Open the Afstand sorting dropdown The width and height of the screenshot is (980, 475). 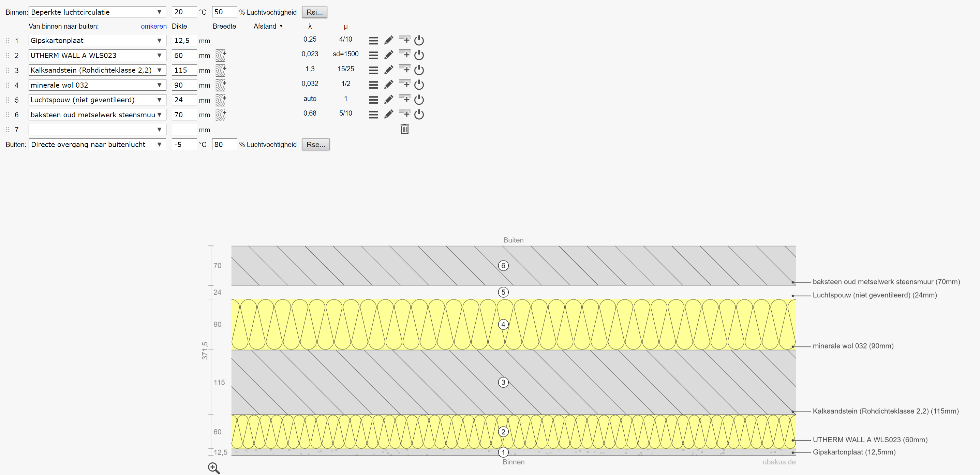coord(268,26)
